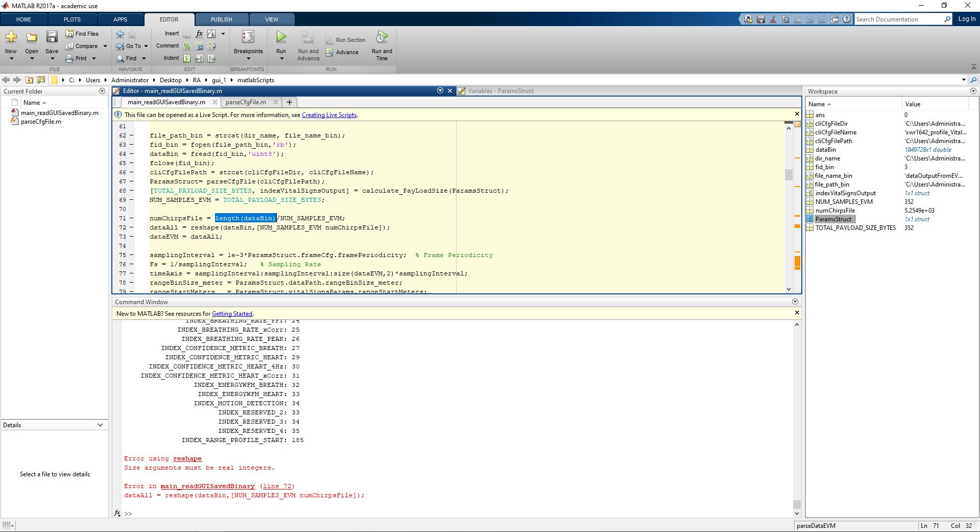
Task: Click the Cut scissors icon in quick access
Action: tap(773, 19)
